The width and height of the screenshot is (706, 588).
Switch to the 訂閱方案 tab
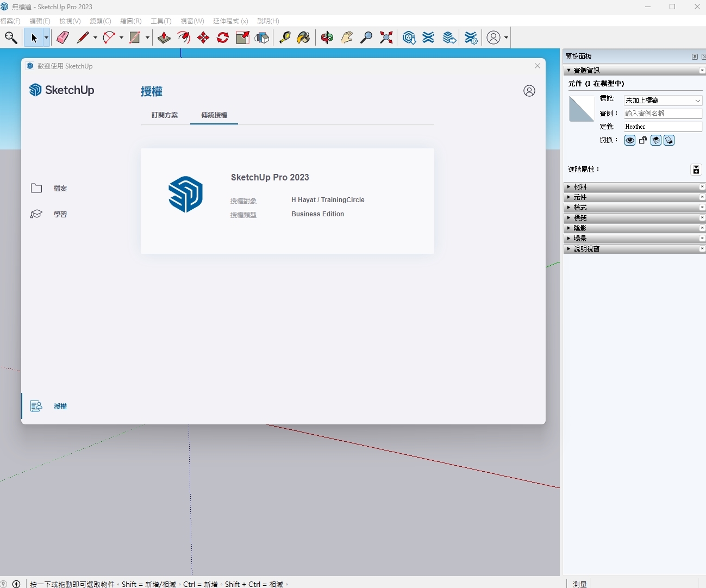point(165,115)
